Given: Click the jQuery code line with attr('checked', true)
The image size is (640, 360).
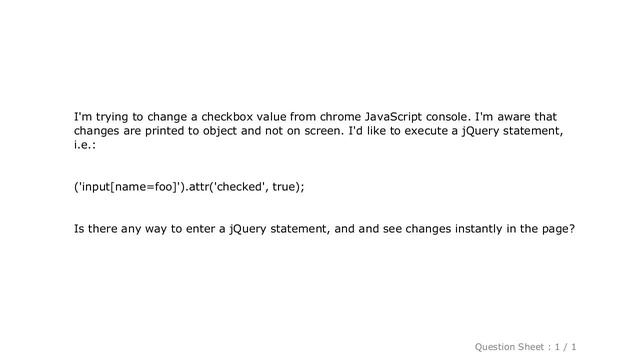Looking at the screenshot, I should click(x=189, y=187).
